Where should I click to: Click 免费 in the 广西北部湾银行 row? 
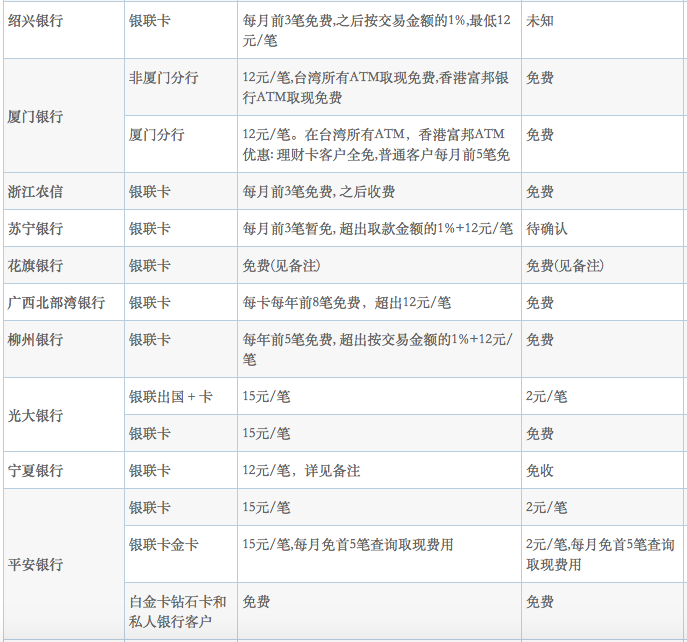[540, 303]
